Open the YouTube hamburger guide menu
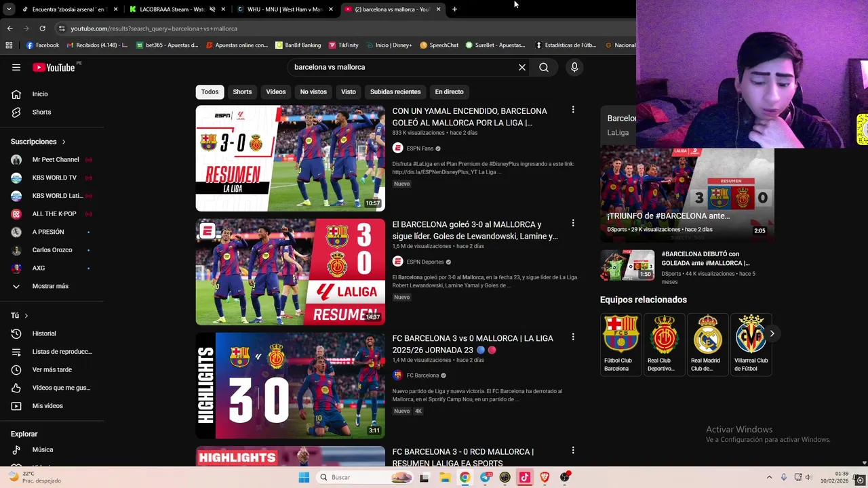Viewport: 868px width, 488px height. (16, 67)
